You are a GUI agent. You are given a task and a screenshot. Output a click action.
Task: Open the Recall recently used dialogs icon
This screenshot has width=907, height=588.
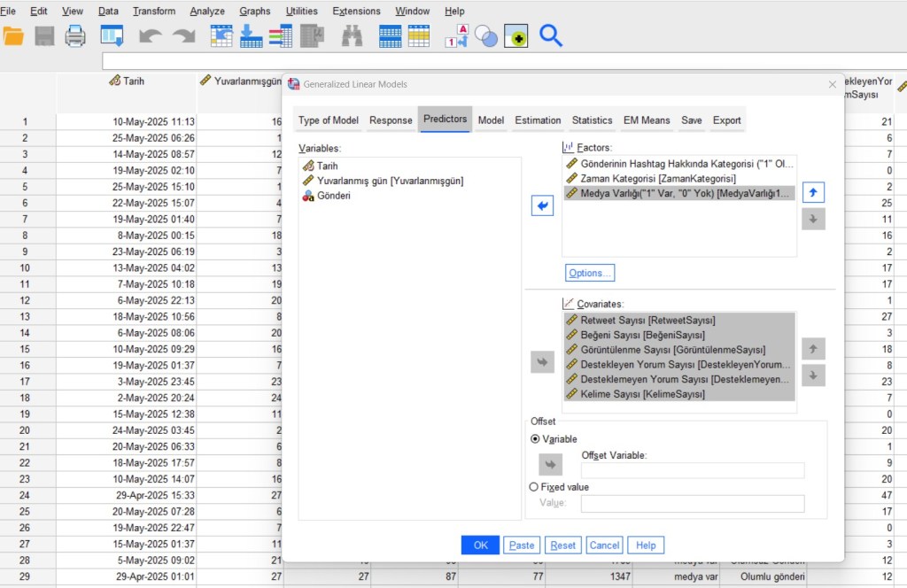coord(112,35)
